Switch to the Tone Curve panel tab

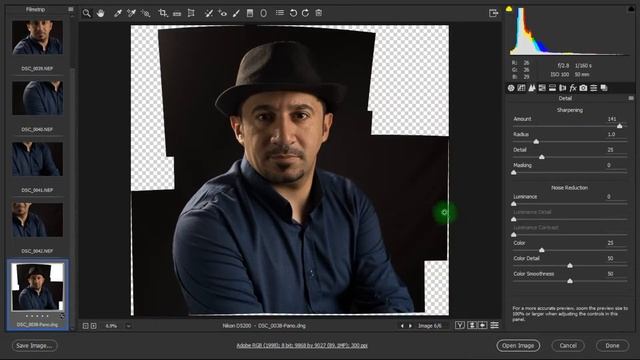click(521, 88)
